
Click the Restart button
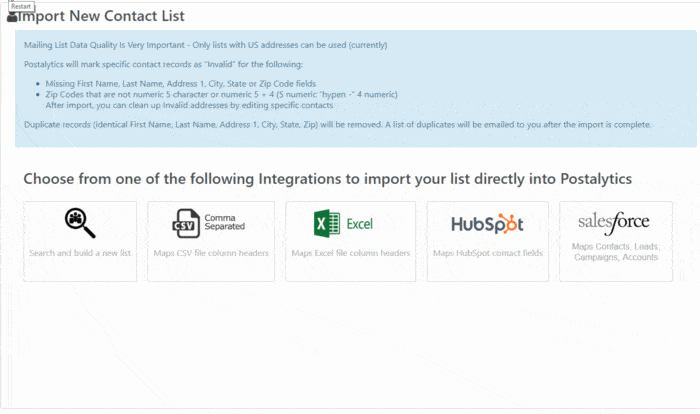(21, 6)
